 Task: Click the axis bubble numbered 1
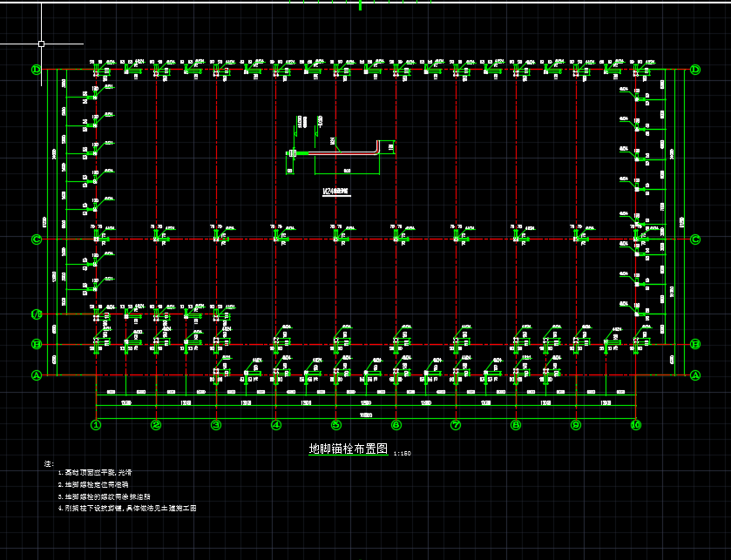click(x=96, y=425)
